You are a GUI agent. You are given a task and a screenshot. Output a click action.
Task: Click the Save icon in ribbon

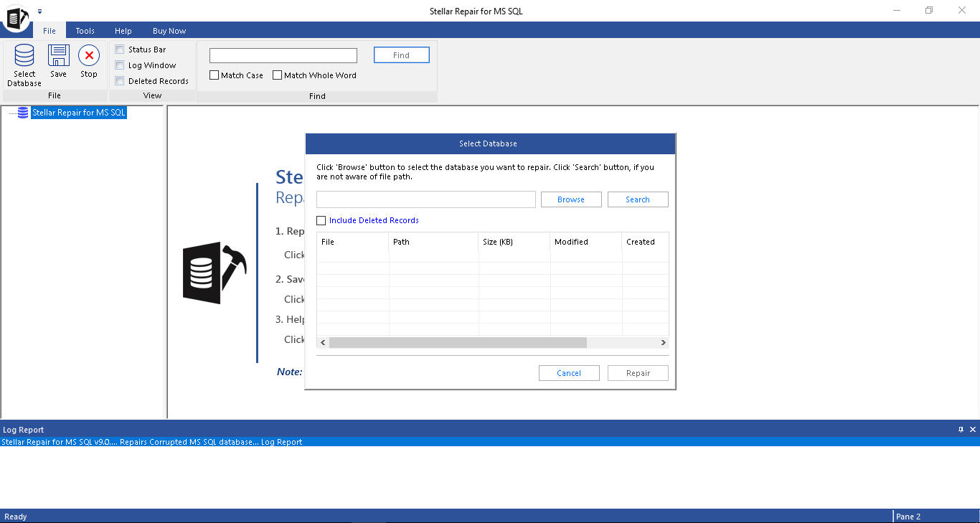[58, 56]
